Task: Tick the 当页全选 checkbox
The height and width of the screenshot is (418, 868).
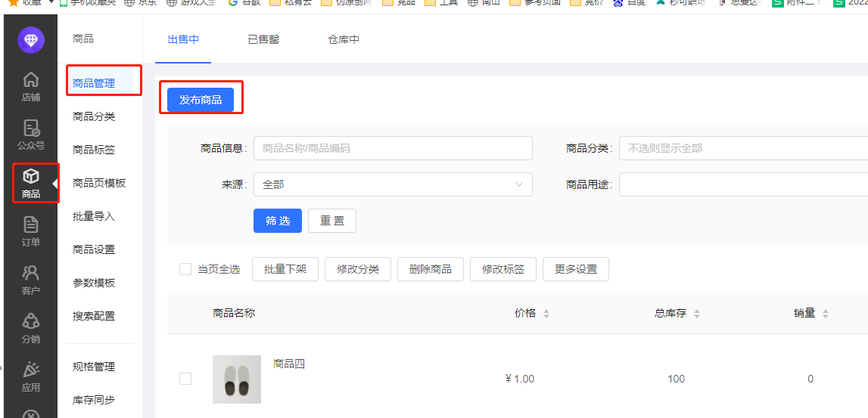Action: (185, 269)
